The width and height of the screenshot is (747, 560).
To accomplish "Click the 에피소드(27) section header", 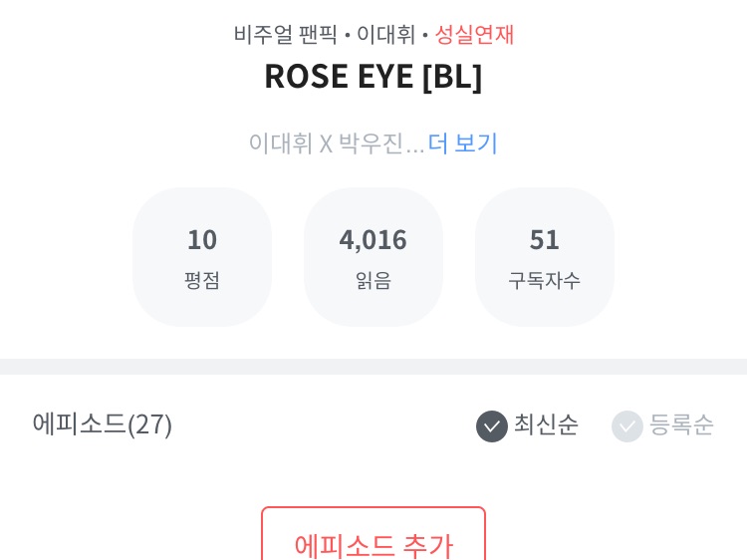I will 102,423.
